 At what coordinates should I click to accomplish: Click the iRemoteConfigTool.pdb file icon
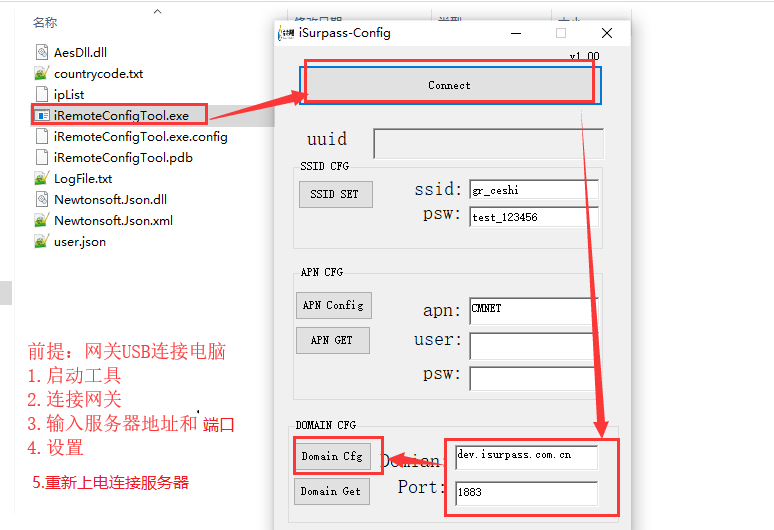pyautogui.click(x=42, y=157)
